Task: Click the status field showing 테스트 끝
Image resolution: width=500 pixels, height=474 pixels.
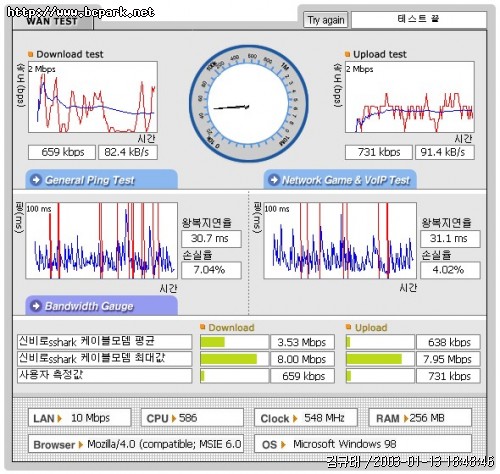Action: (x=419, y=20)
